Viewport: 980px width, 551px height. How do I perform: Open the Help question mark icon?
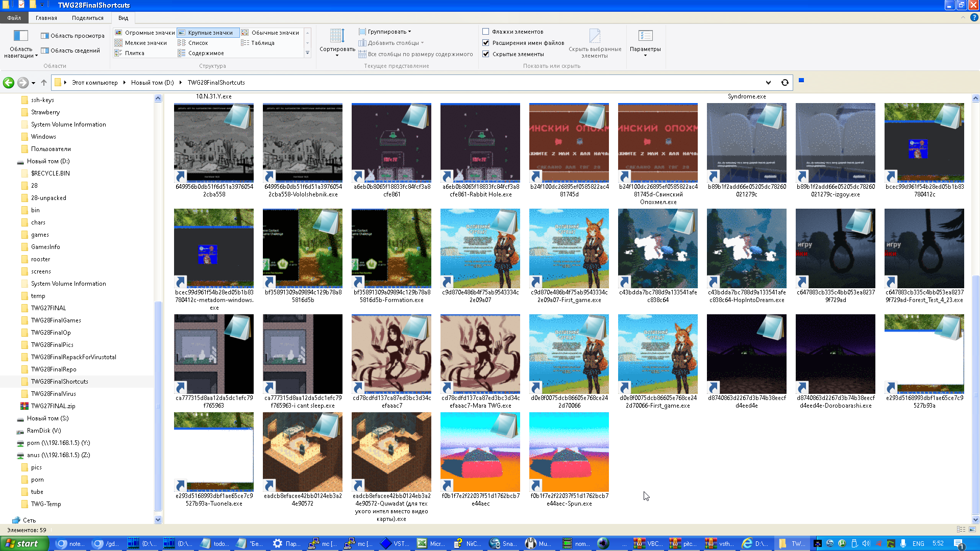pos(974,17)
